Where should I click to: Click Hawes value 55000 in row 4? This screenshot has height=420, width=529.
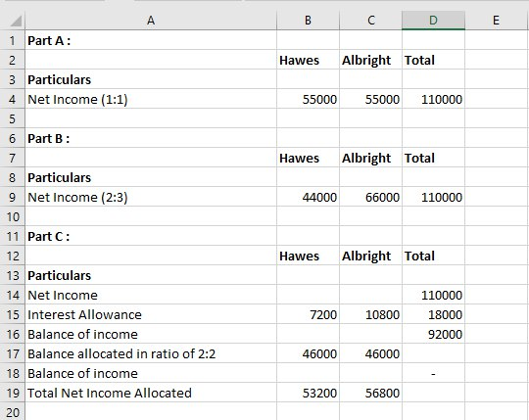308,99
